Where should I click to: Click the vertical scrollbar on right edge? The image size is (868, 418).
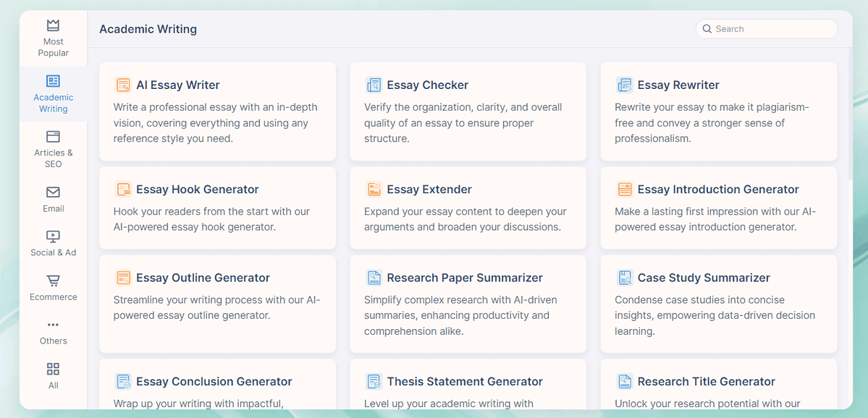[x=849, y=116]
